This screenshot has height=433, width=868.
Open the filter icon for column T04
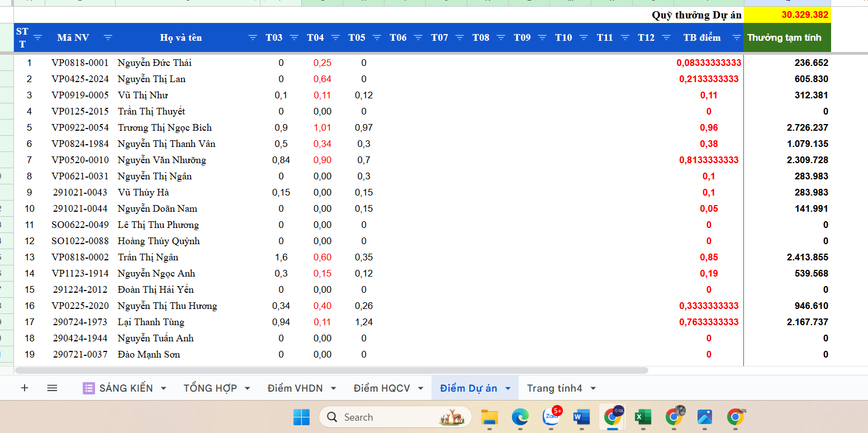click(335, 37)
